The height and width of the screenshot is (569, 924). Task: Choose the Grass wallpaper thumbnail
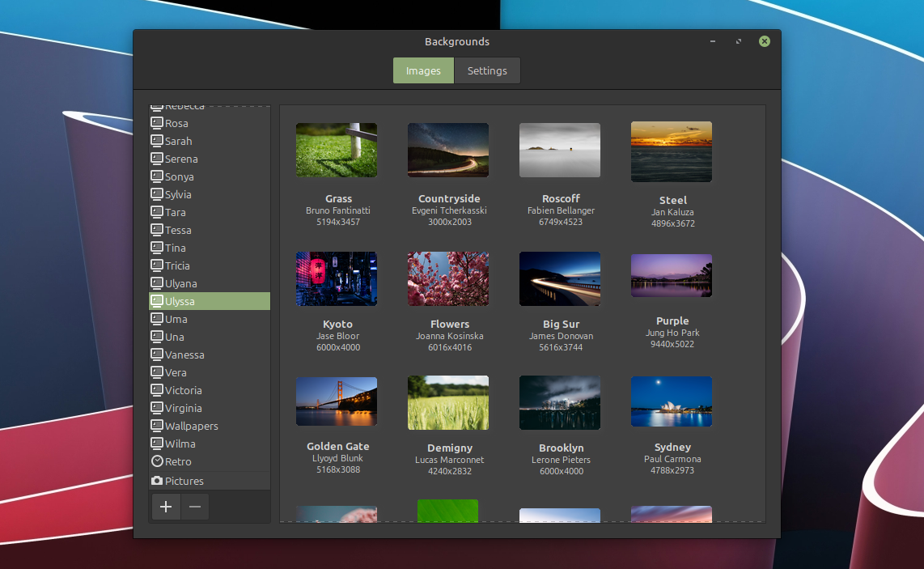337,151
